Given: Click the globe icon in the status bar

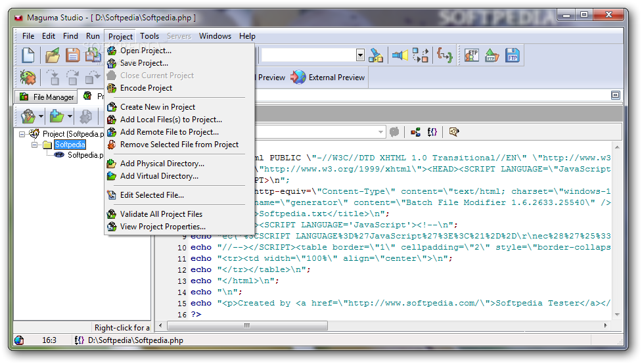Looking at the screenshot, I should pos(19,340).
